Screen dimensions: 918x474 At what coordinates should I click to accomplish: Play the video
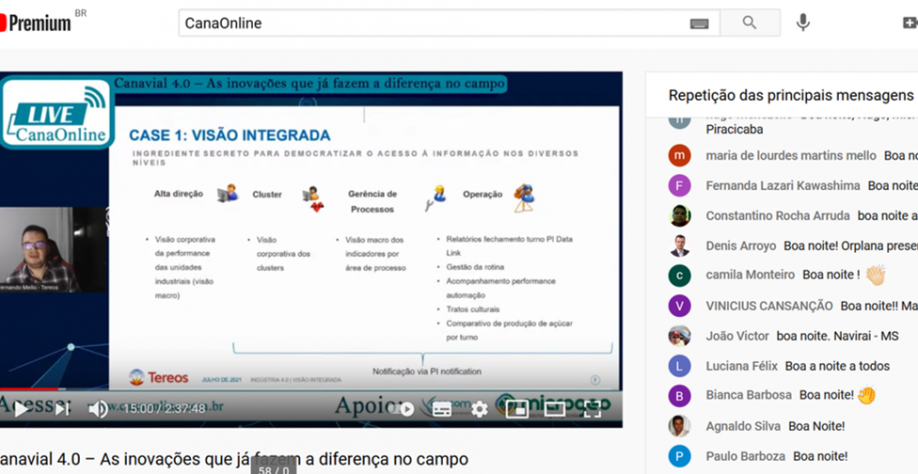coord(20,408)
